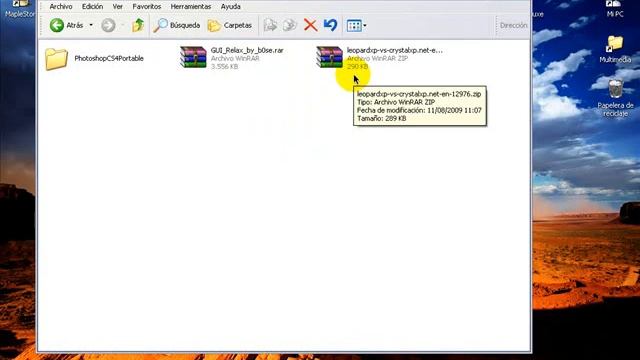Viewport: 640px width, 360px height.
Task: Toggle the Carpetas folder pane
Action: (229, 25)
